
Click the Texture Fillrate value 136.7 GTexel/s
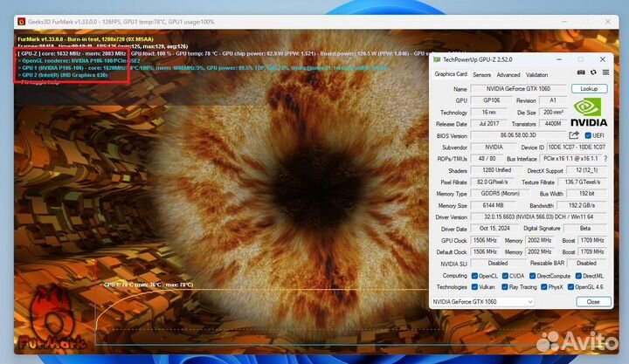coord(583,182)
